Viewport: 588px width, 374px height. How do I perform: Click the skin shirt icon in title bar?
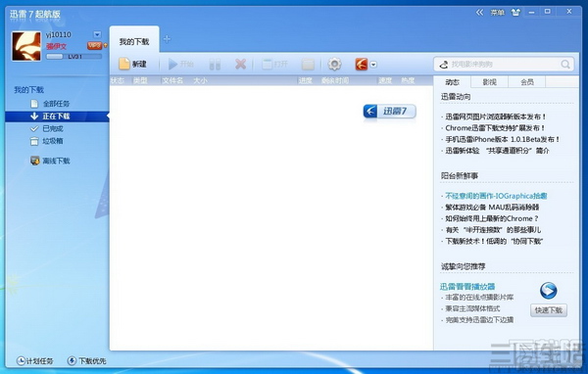click(x=516, y=13)
